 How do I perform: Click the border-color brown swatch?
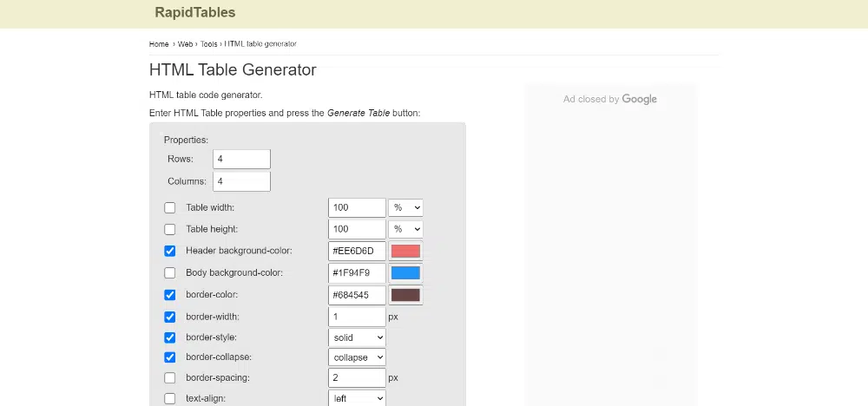click(405, 295)
